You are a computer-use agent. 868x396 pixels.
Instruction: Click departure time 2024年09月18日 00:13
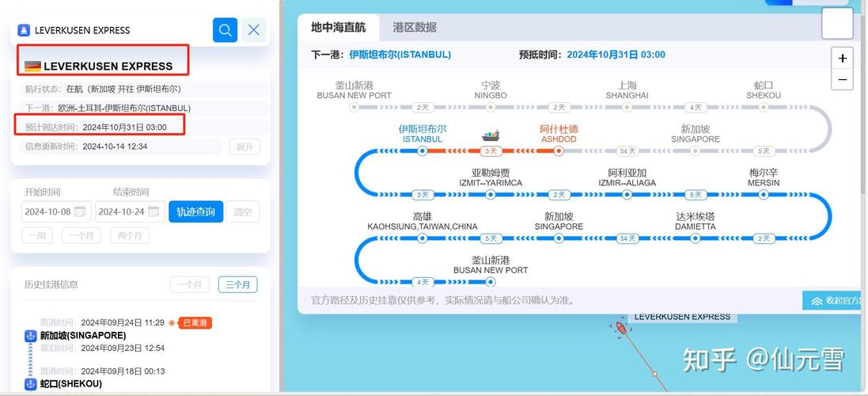click(x=123, y=371)
